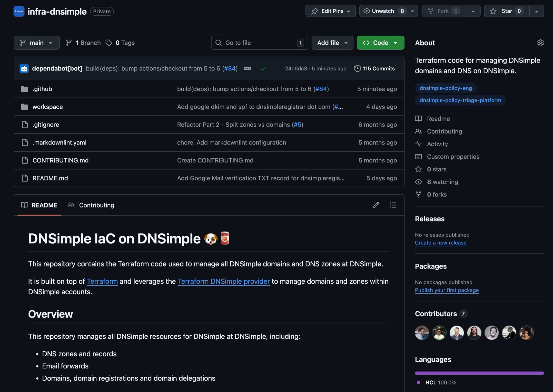This screenshot has width=553, height=392.
Task: Expand the main branch selector
Action: click(37, 43)
